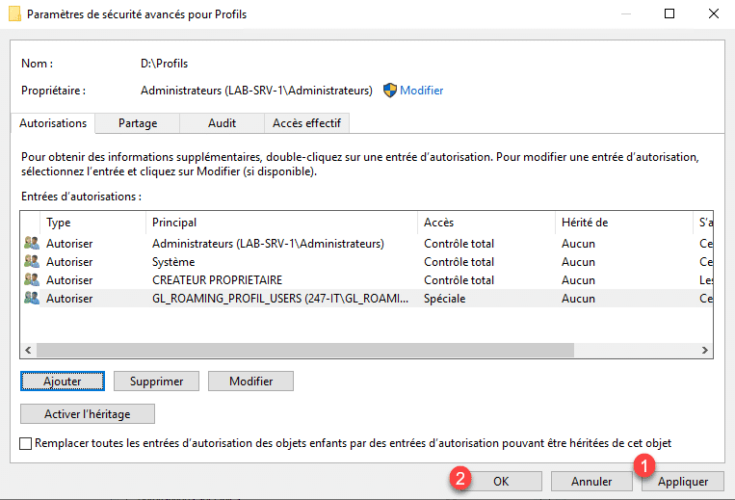Click the right arrow of horizontal scrollbar
735x500 pixels.
coord(705,350)
